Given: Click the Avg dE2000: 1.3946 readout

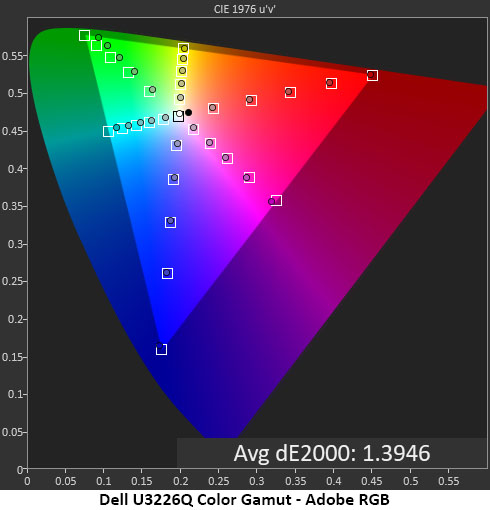Looking at the screenshot, I should pos(332,453).
